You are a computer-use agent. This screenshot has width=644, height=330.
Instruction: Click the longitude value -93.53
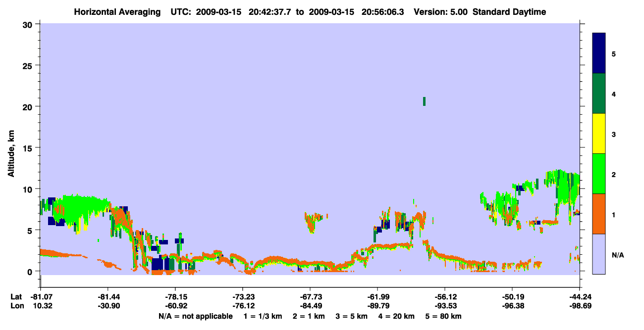coord(445,306)
